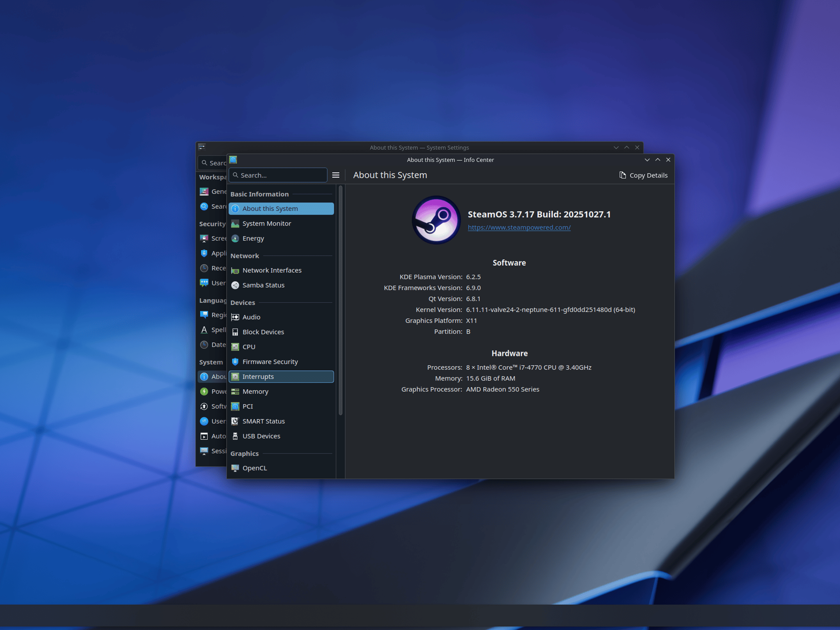Image resolution: width=840 pixels, height=630 pixels.
Task: Open Recent Files clock icon in System Settings
Action: tap(204, 268)
